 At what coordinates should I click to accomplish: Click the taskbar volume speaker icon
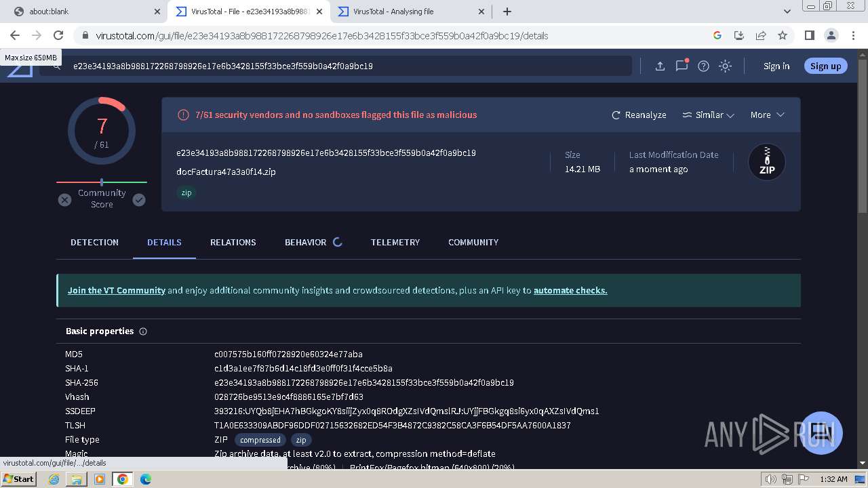(771, 479)
